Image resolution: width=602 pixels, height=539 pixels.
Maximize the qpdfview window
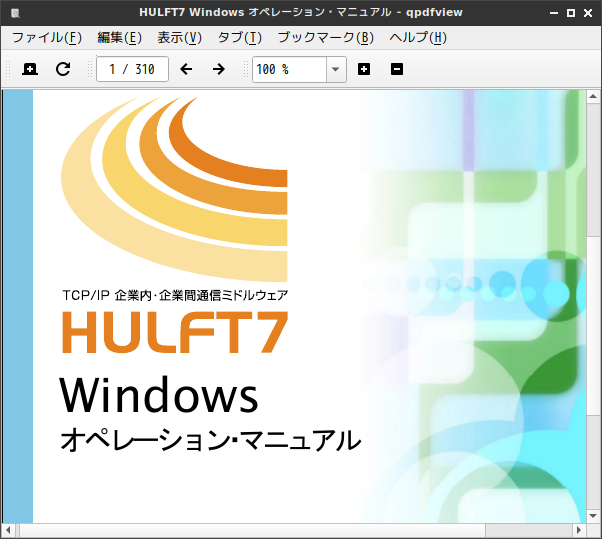pos(571,13)
